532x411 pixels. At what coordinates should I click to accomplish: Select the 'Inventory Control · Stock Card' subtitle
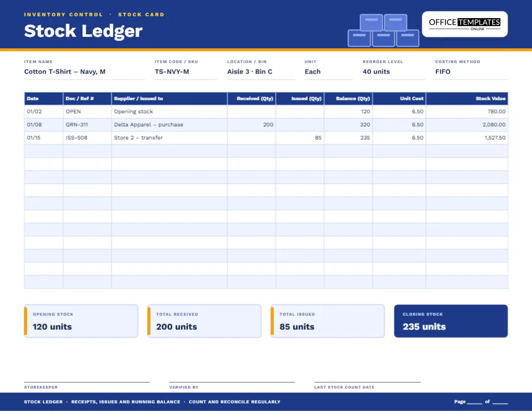94,15
